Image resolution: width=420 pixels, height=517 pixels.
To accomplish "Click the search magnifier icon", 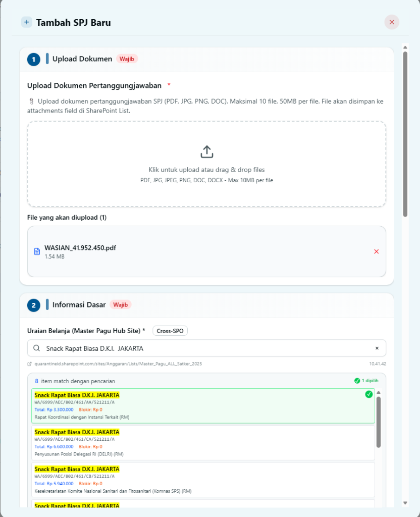I will tap(36, 348).
